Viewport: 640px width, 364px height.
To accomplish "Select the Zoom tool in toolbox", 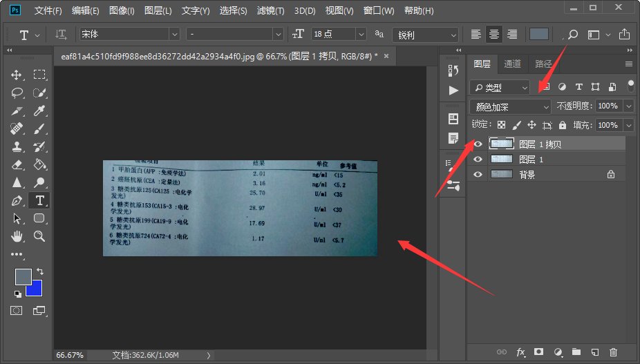I will click(39, 236).
